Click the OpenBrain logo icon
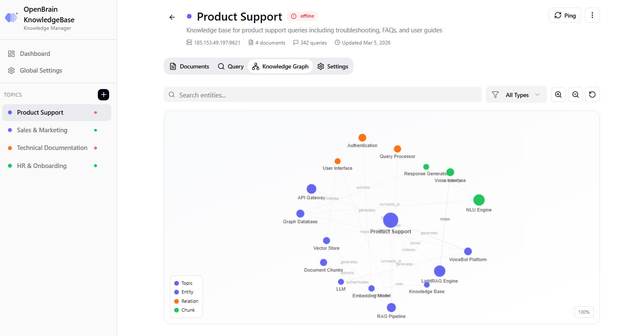This screenshot has height=336, width=644. 11,18
